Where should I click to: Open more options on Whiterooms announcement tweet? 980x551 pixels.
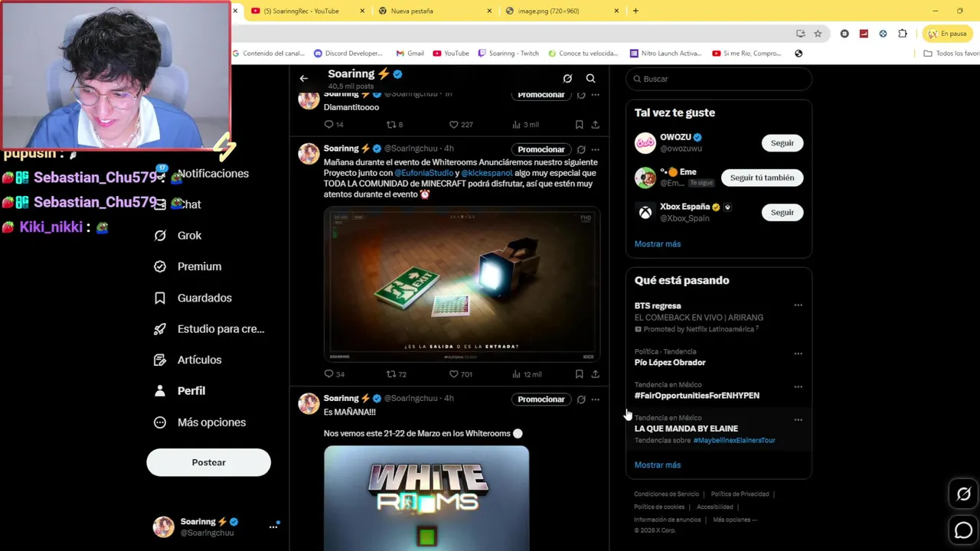pyautogui.click(x=595, y=149)
